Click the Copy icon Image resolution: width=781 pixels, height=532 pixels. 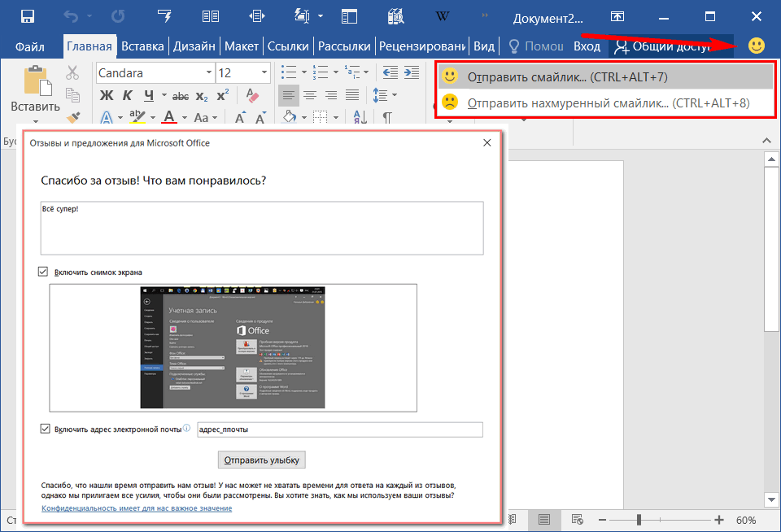coord(72,94)
